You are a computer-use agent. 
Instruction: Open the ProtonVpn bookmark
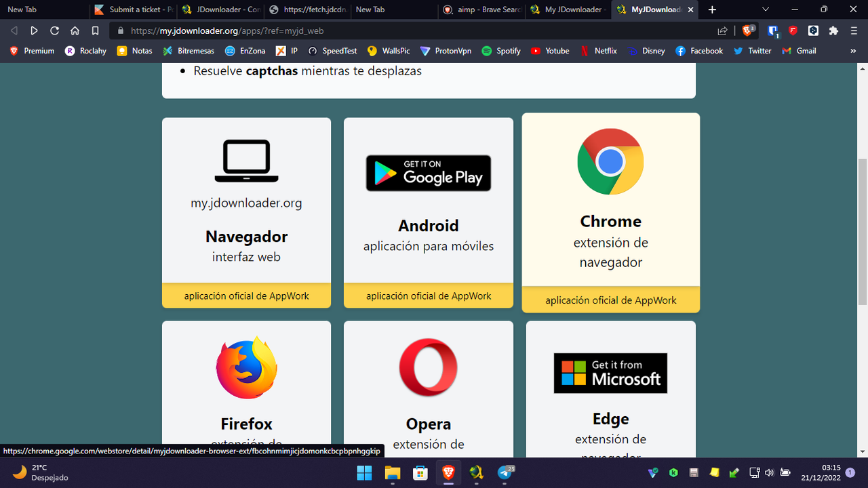446,51
